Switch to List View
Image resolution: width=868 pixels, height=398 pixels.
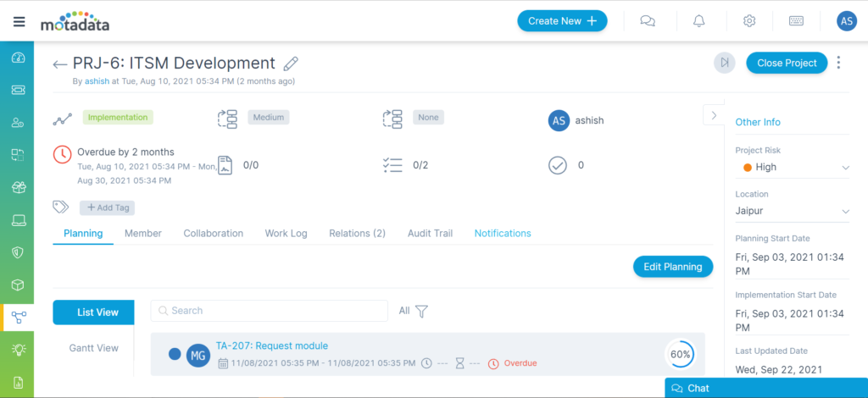tap(93, 312)
